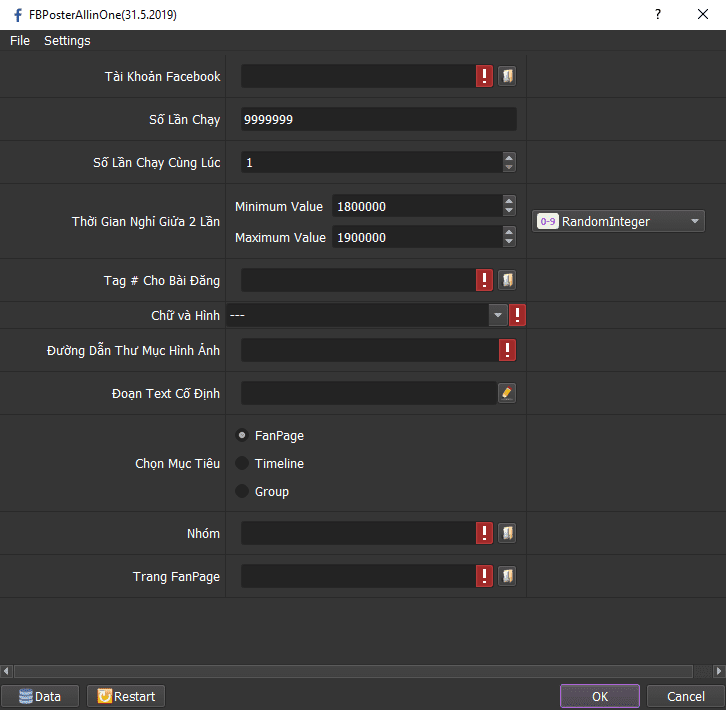Click red warning icon next to Chữ và Hình
The image size is (726, 710).
point(518,316)
